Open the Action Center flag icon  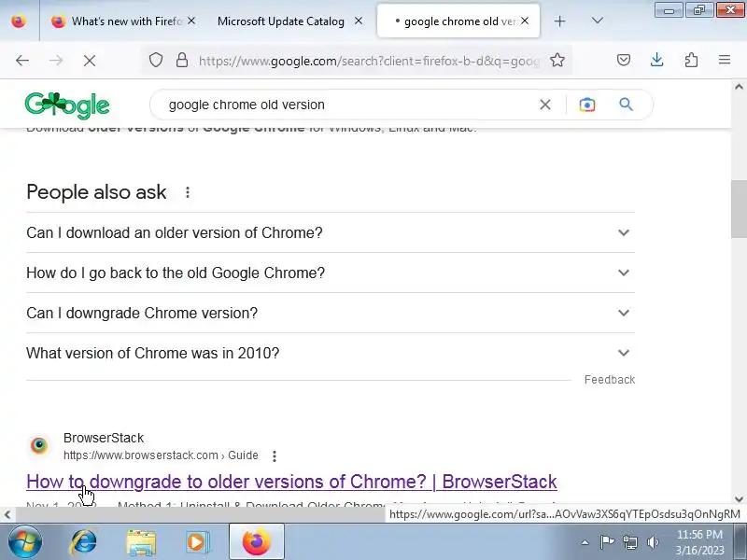(607, 542)
